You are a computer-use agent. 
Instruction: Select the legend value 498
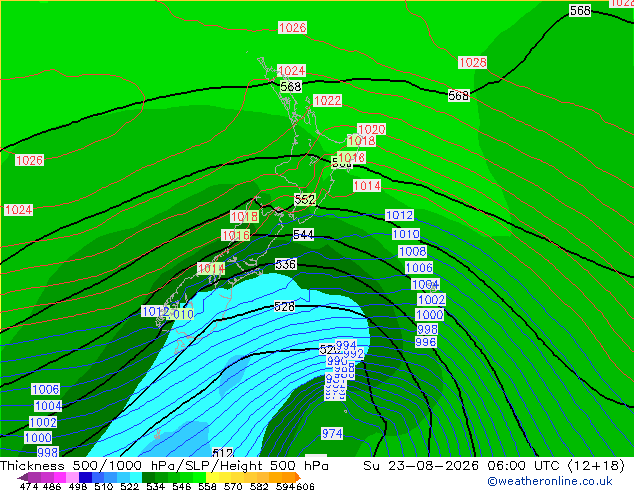78,486
